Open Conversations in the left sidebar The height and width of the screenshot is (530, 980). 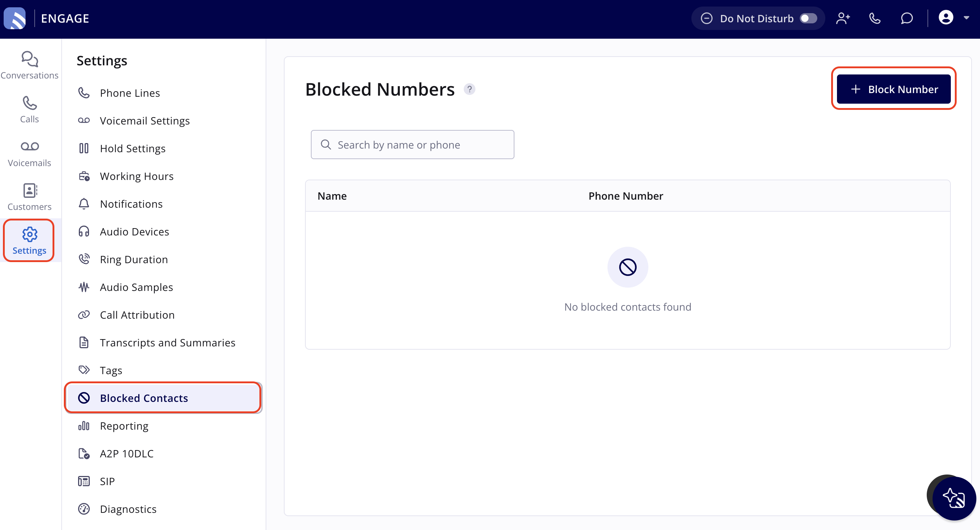point(30,65)
